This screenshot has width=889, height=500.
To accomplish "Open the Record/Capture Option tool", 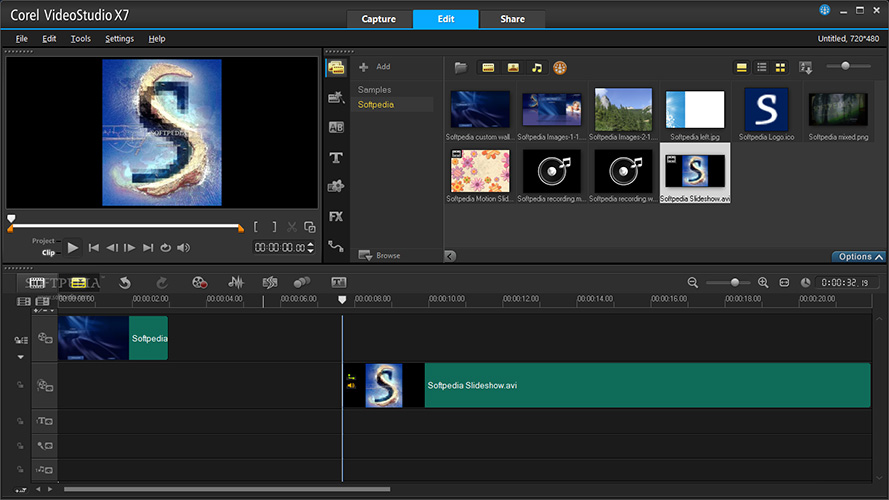I will [199, 283].
